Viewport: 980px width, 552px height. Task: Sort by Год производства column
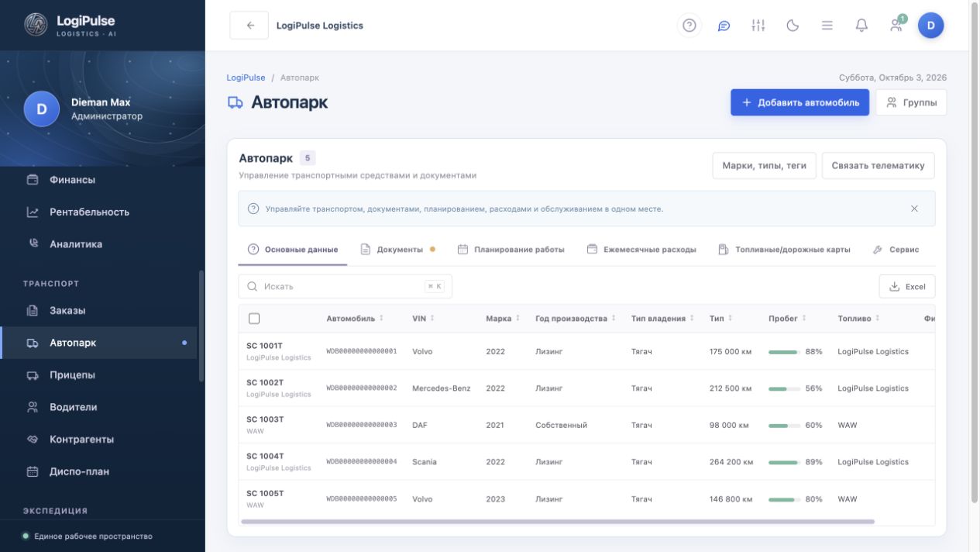[576, 319]
